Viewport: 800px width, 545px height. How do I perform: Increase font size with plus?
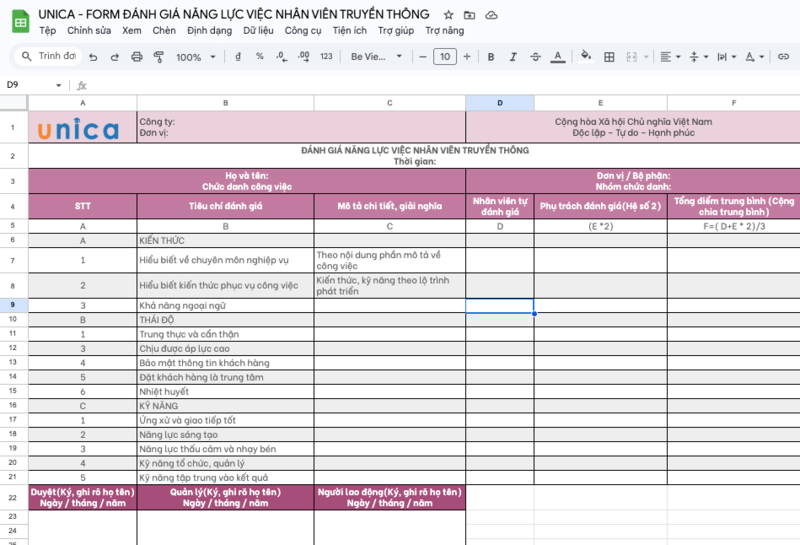(467, 57)
